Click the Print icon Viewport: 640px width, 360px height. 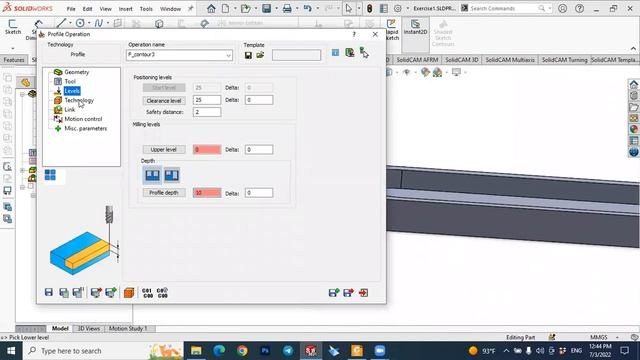pos(287,8)
